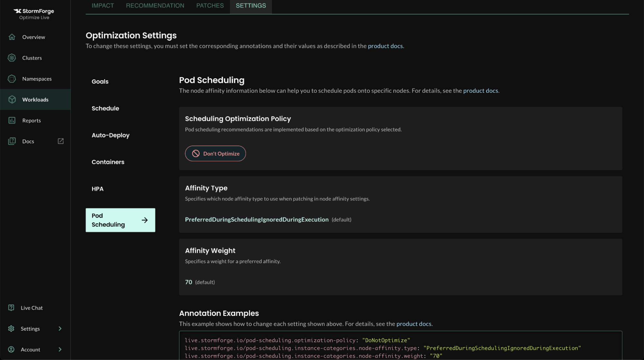Screen dimensions: 644x360
Task: Click the Namespaces hexagon icon
Action: 12,79
